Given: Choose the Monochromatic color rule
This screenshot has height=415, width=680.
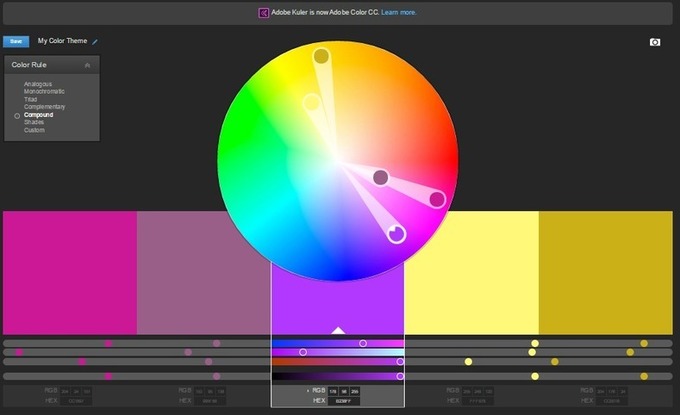Looking at the screenshot, I should point(45,92).
